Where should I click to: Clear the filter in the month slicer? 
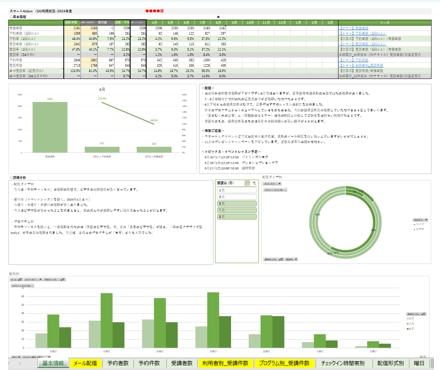(x=254, y=183)
